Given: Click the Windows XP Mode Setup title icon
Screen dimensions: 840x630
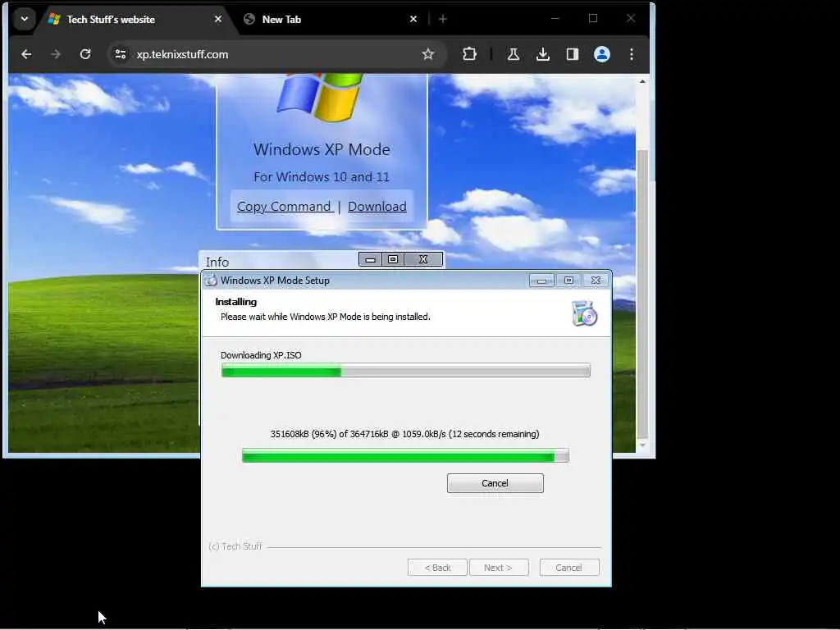Looking at the screenshot, I should coord(211,281).
